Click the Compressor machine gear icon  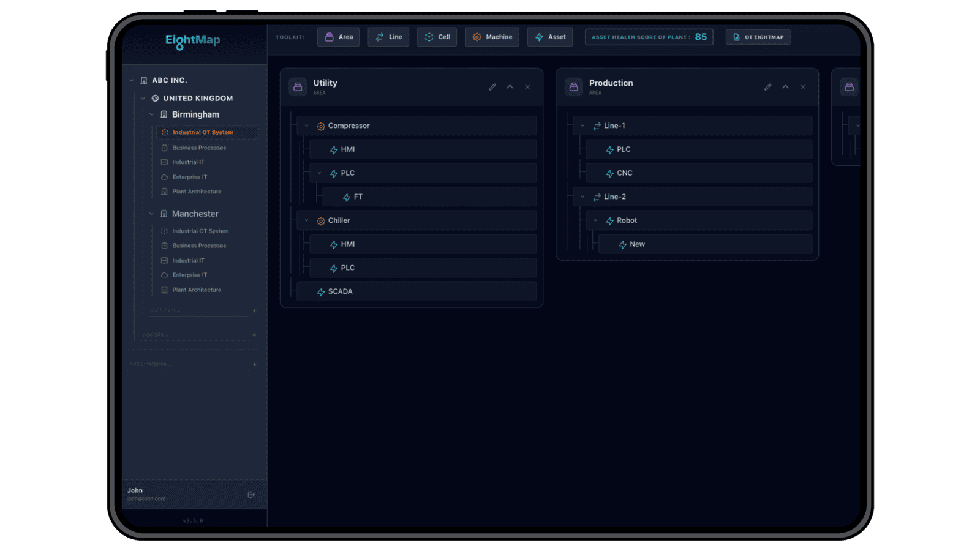pyautogui.click(x=320, y=126)
